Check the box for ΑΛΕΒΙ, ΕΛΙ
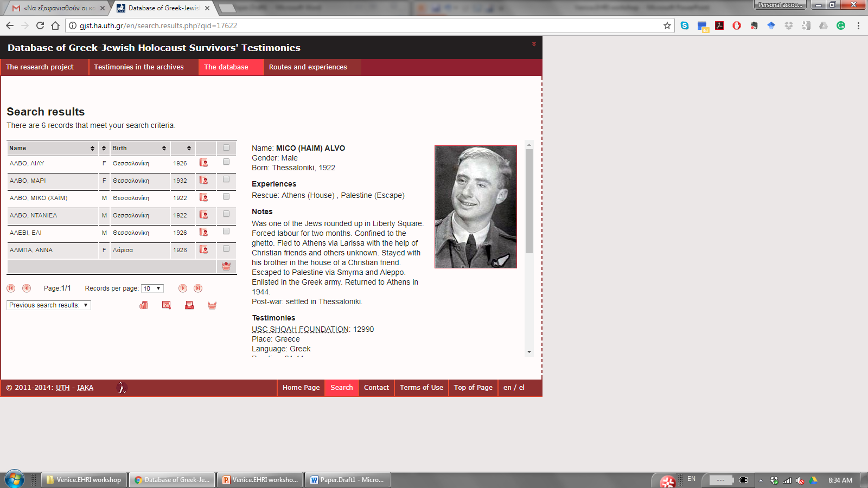868x488 pixels. [226, 231]
